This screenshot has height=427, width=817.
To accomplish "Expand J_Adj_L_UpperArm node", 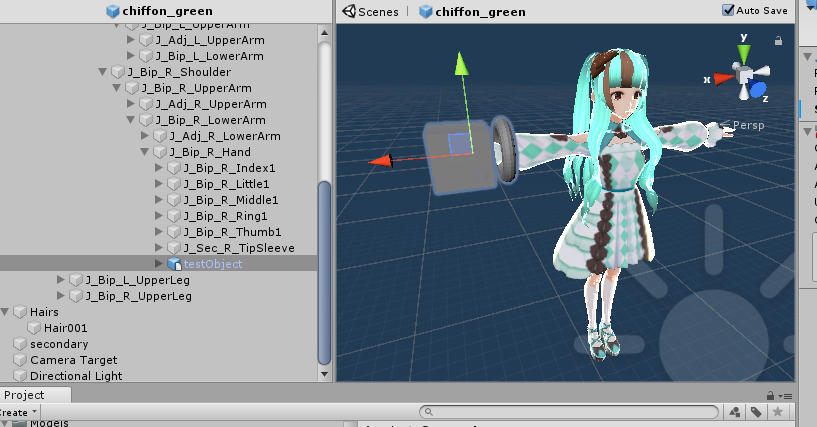I will tap(131, 40).
